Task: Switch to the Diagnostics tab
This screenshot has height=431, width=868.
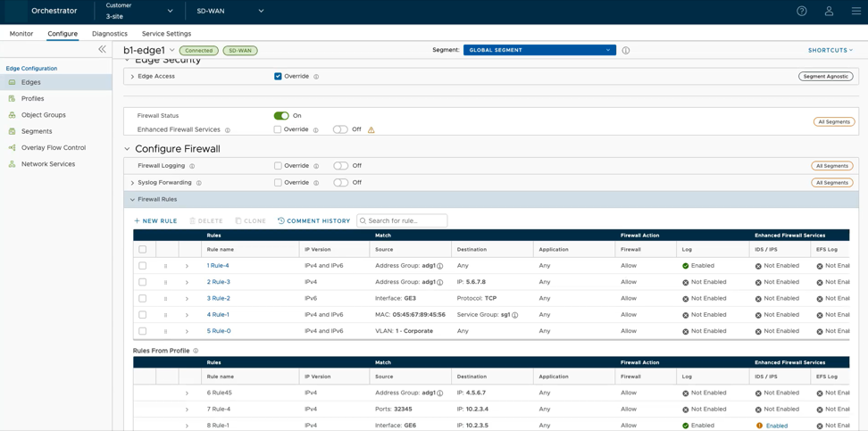Action: (110, 34)
